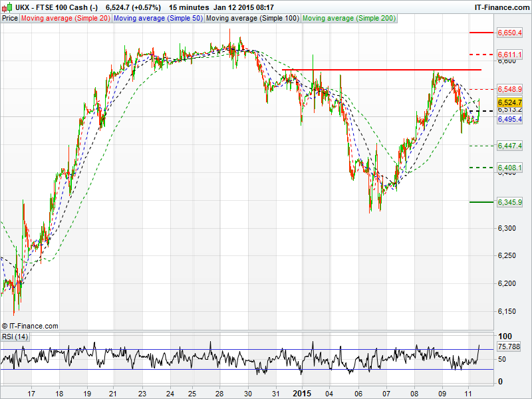The height and width of the screenshot is (399, 532).
Task: Click the yellow current price label 6,524.7
Action: [509, 102]
